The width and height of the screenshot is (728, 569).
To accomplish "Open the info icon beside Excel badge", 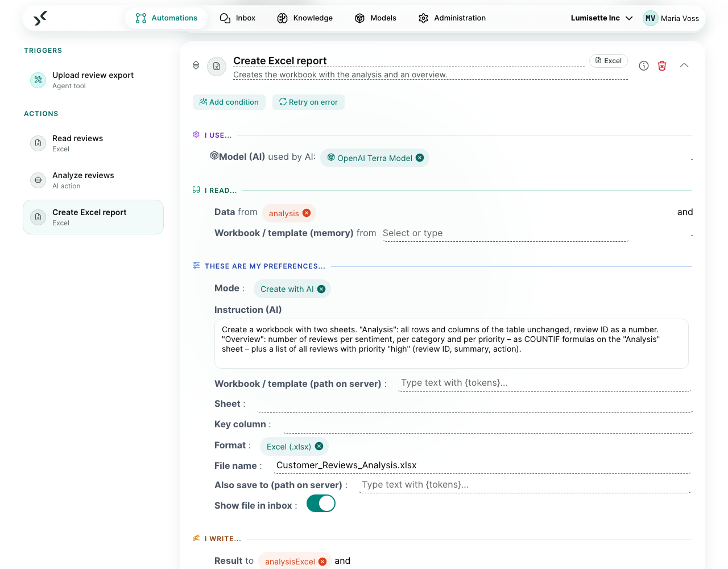I will (644, 65).
